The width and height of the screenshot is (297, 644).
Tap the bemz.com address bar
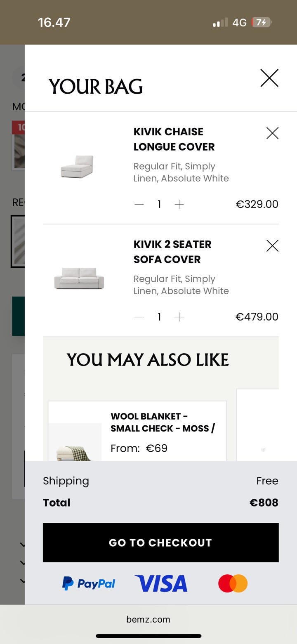point(148,619)
